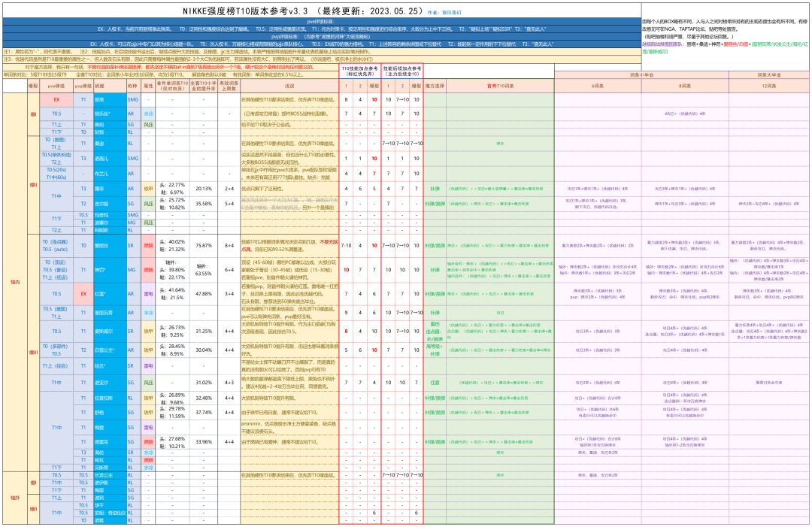Image resolution: width=812 pixels, height=527 pixels.
Task: Select the 5+4 effective entries cell
Action: 229,204
